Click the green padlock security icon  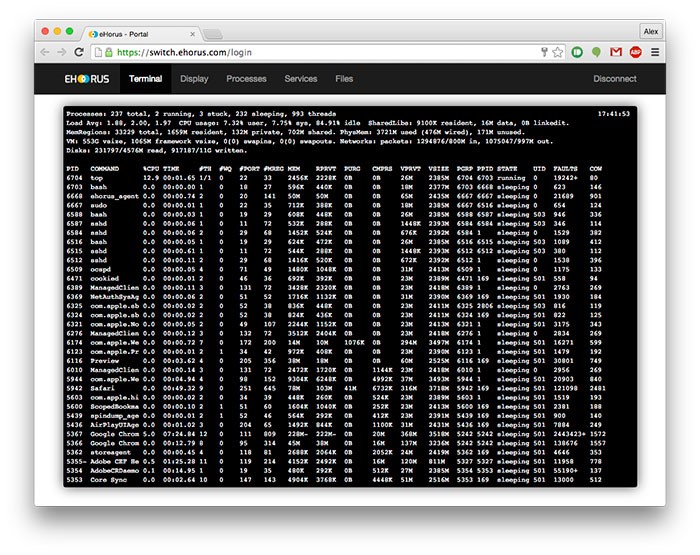pyautogui.click(x=109, y=52)
